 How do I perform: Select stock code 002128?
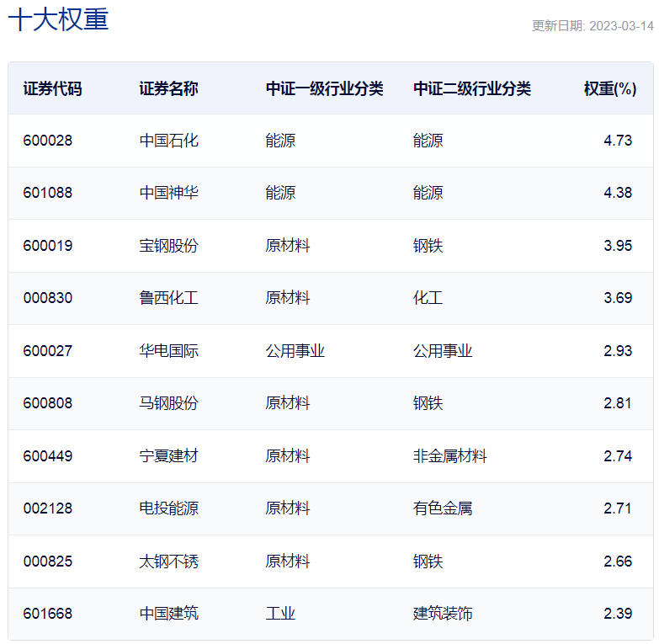point(48,508)
